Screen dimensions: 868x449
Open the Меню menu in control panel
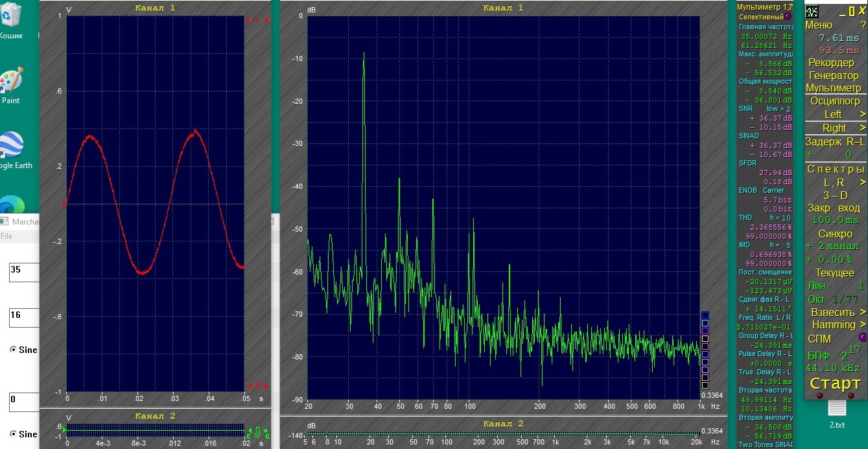pos(819,25)
